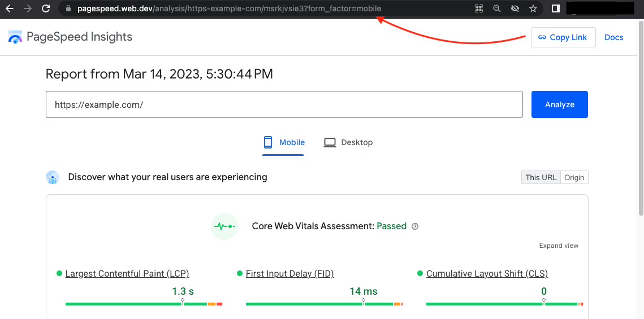Screen dimensions: 644x319
Task: Click the browser forward arrow
Action: point(28,8)
